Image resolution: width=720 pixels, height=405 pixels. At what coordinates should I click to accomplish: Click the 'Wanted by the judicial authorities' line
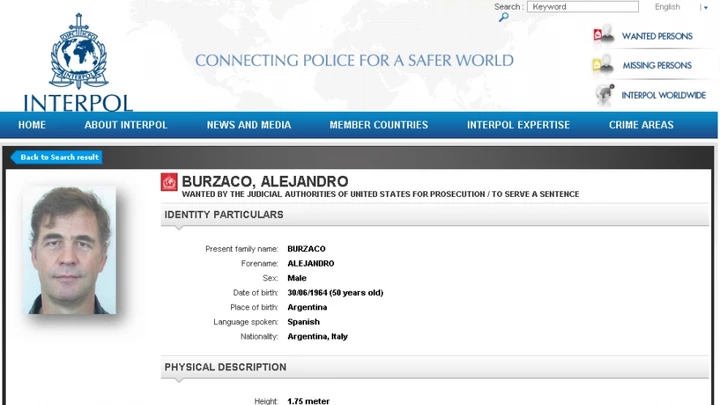(x=380, y=194)
